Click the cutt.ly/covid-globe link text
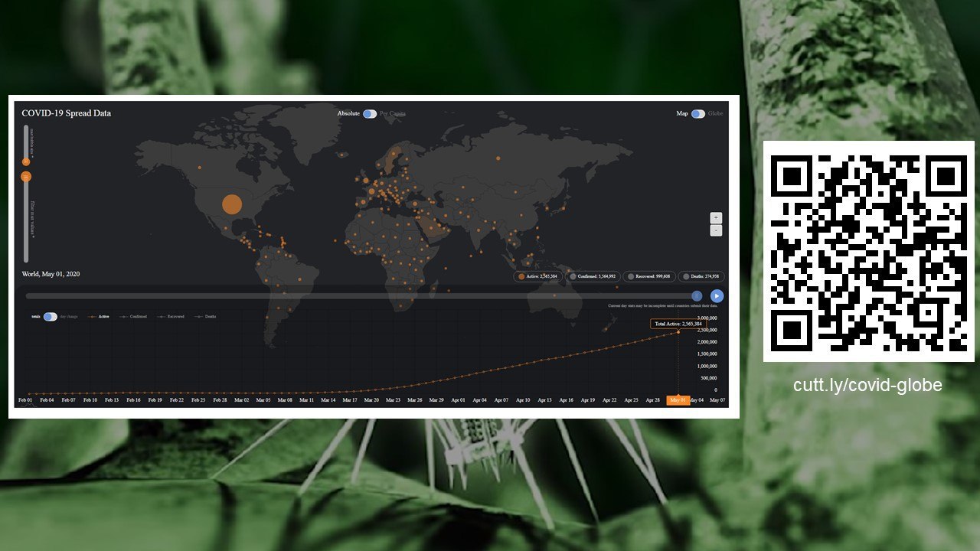This screenshot has height=551, width=980. tap(867, 385)
